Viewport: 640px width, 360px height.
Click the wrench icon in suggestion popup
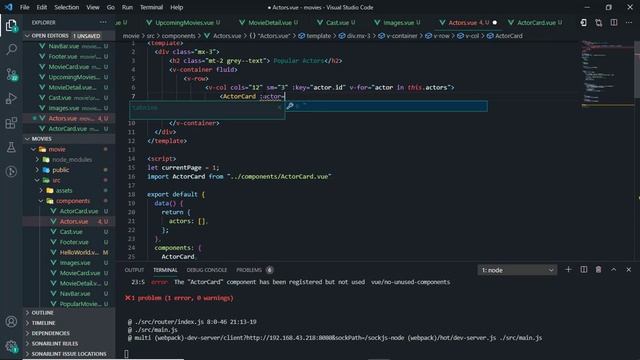click(x=290, y=106)
